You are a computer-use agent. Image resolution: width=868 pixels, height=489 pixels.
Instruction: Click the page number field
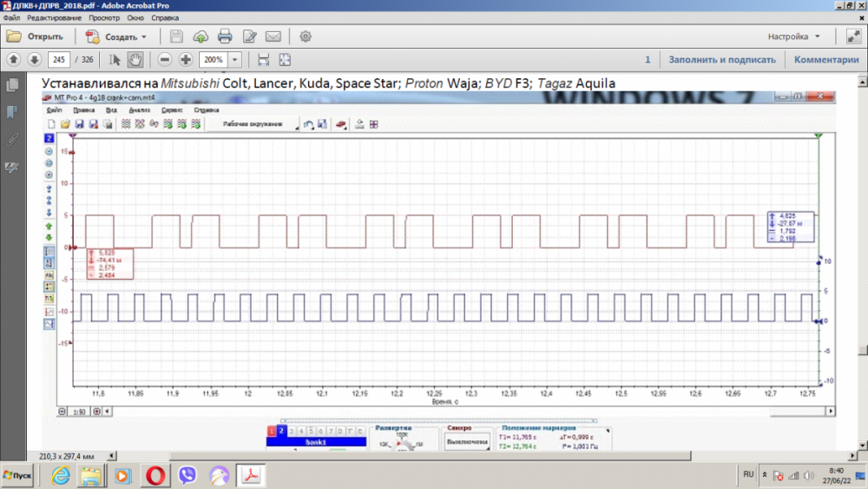click(59, 60)
